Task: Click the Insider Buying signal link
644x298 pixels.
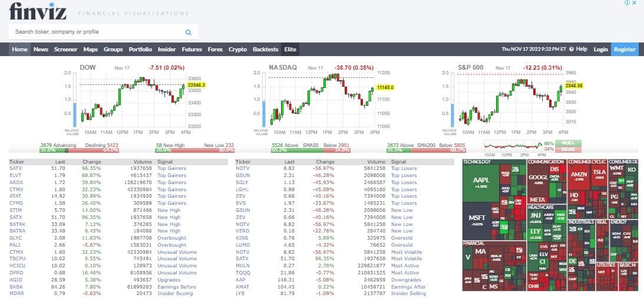Action: [175, 293]
